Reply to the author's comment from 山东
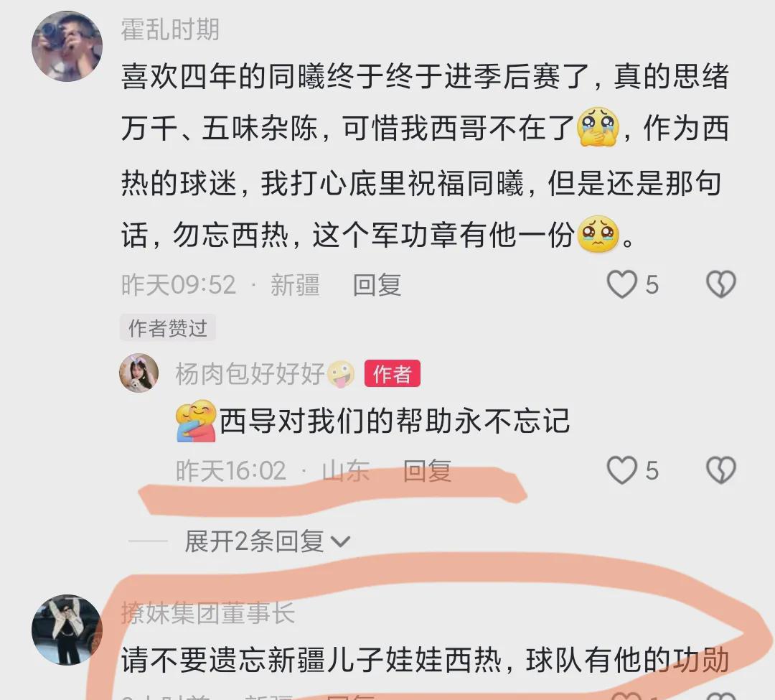Viewport: 775px width, 700px height. coord(427,471)
